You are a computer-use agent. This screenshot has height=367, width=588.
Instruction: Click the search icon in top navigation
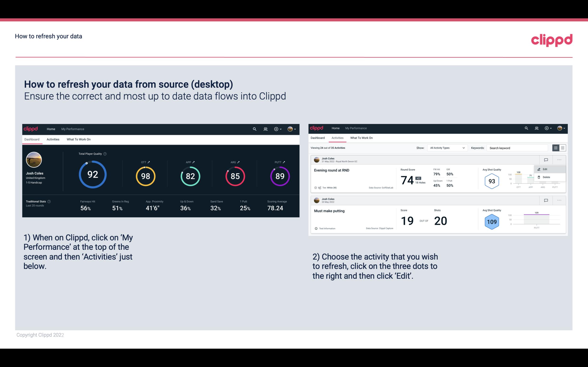tap(254, 129)
